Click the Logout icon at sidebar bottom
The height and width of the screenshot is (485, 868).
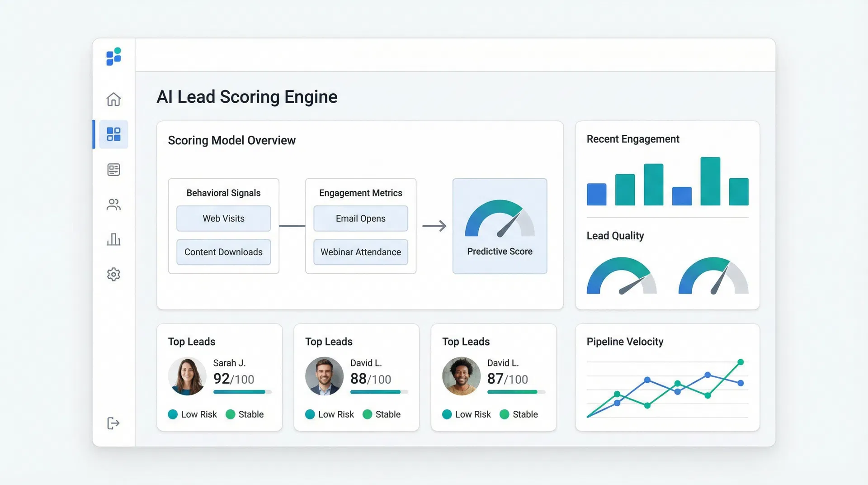click(x=113, y=423)
